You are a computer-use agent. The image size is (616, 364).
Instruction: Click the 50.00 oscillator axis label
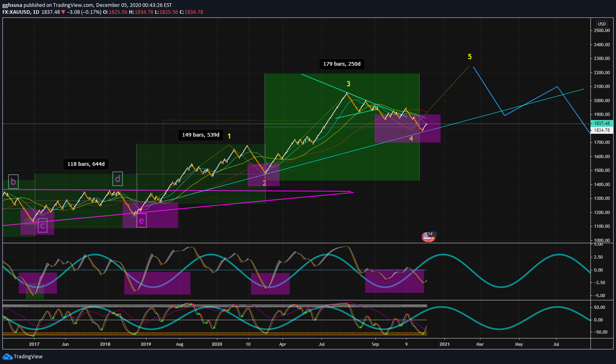[x=599, y=307]
